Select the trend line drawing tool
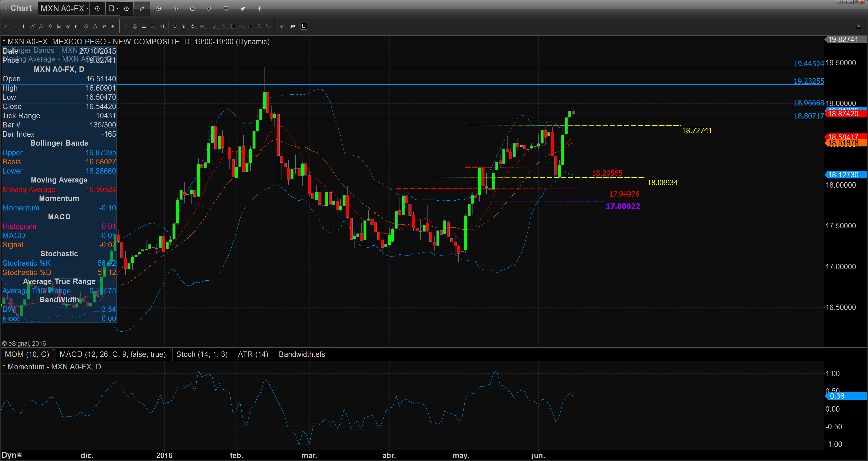This screenshot has height=461, width=868. (5, 26)
